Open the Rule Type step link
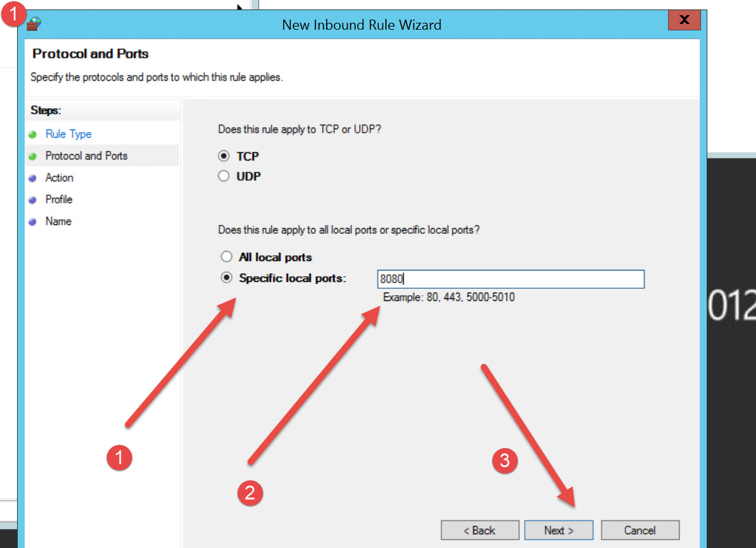The width and height of the screenshot is (756, 548). point(68,134)
